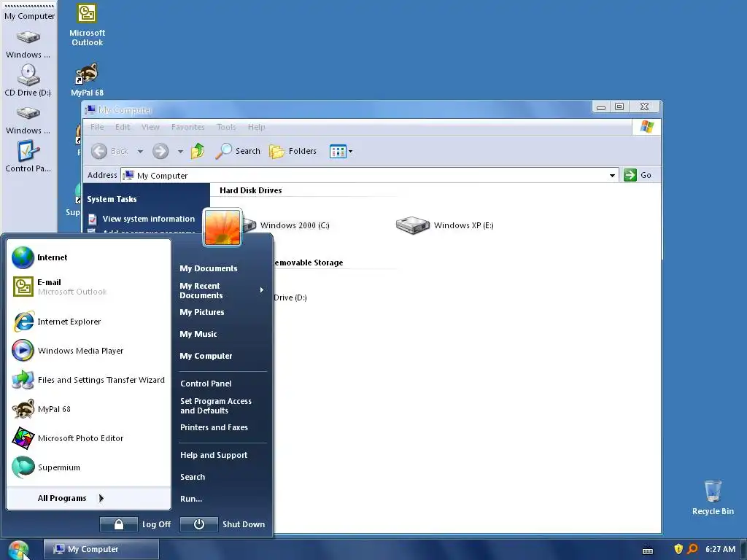Open My Documents from the Start menu
This screenshot has width=747, height=560.
point(208,268)
